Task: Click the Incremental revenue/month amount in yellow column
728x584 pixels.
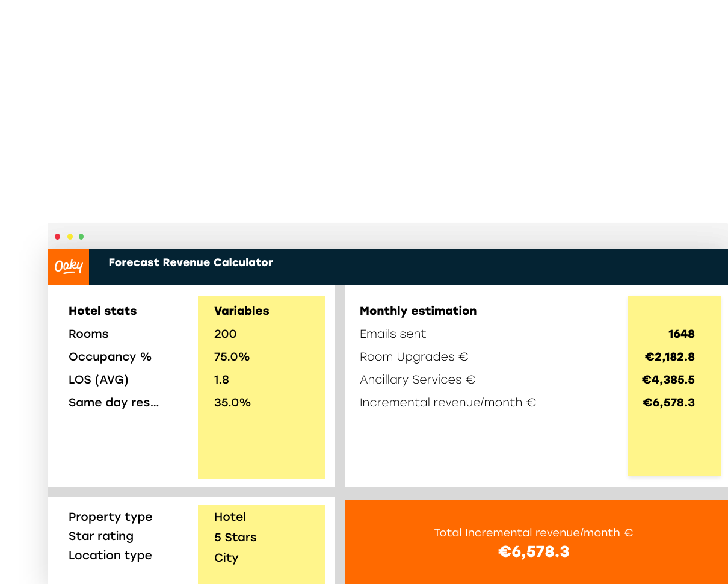Action: pos(669,403)
